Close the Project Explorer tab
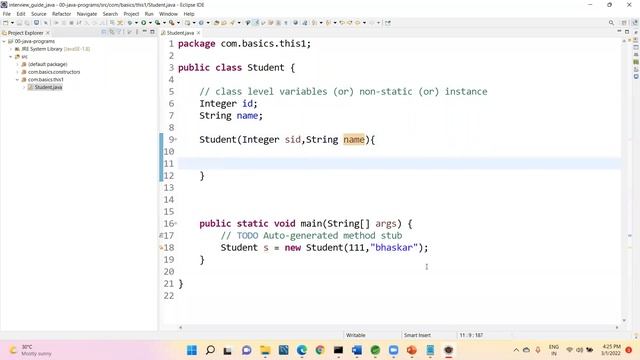 coord(48,33)
